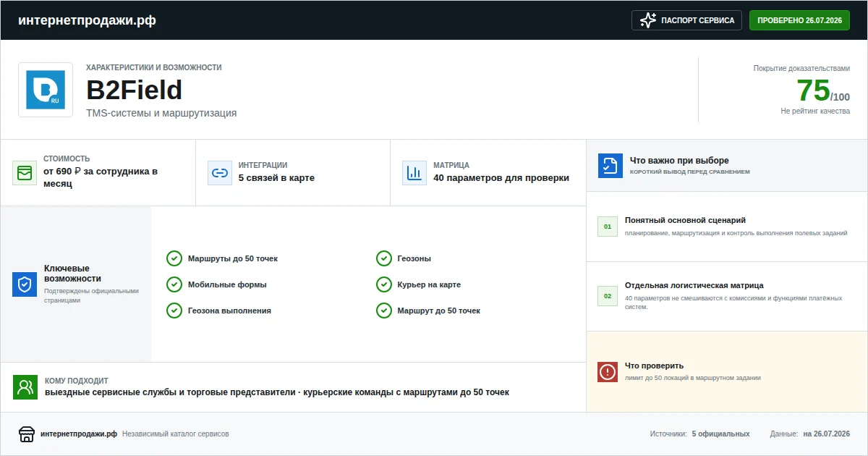Open the Паспорт сервиса button
868x456 pixels.
click(687, 20)
